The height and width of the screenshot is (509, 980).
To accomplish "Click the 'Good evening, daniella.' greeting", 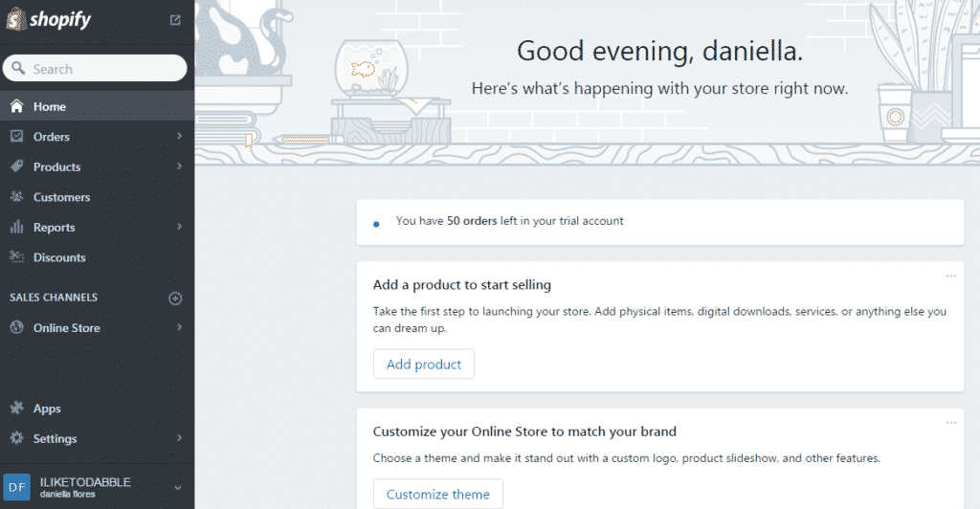I will (660, 51).
